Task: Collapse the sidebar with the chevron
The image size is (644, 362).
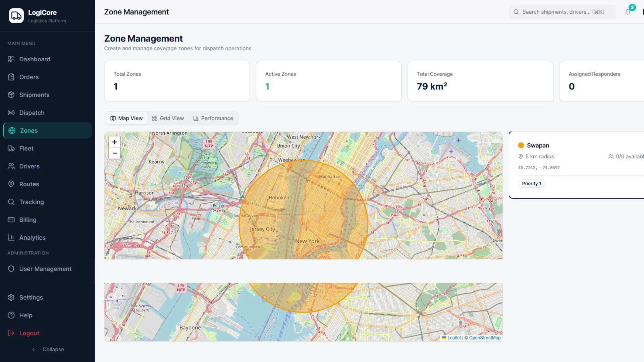Action: (34, 349)
